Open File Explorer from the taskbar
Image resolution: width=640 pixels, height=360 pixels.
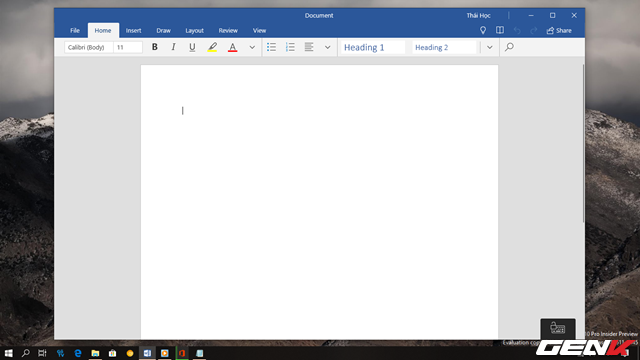pos(95,353)
